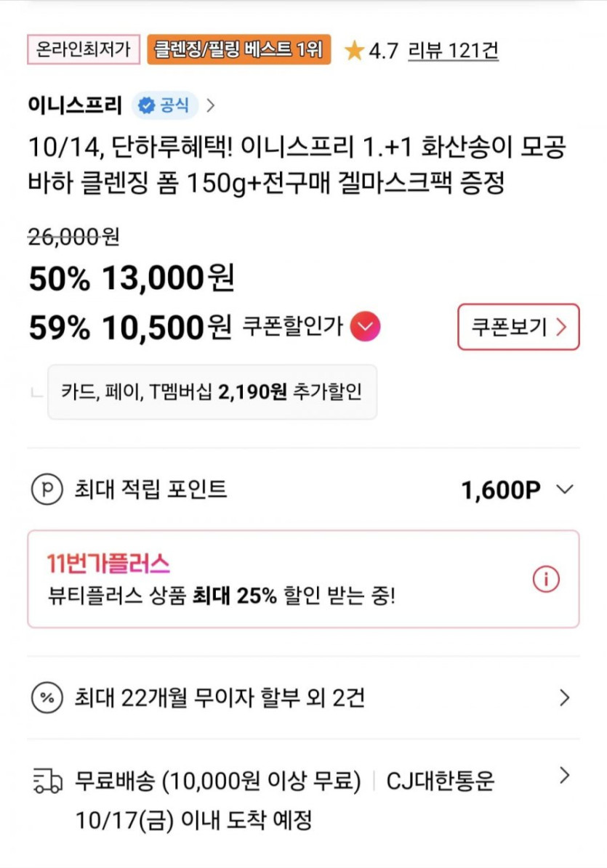Tap the 클렌징/필링 베스트 1위 badge
The image size is (607, 868).
[238, 50]
